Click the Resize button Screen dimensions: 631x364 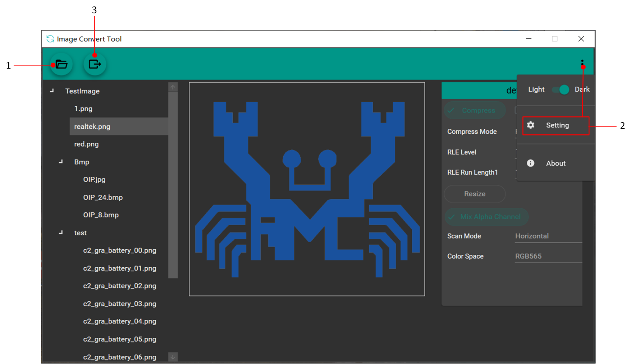(x=475, y=194)
